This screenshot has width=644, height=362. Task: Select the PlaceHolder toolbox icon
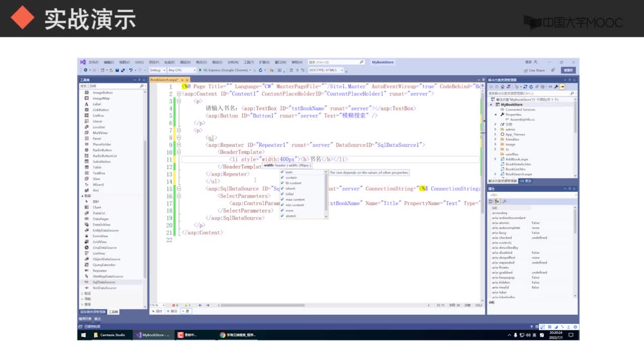coord(87,144)
